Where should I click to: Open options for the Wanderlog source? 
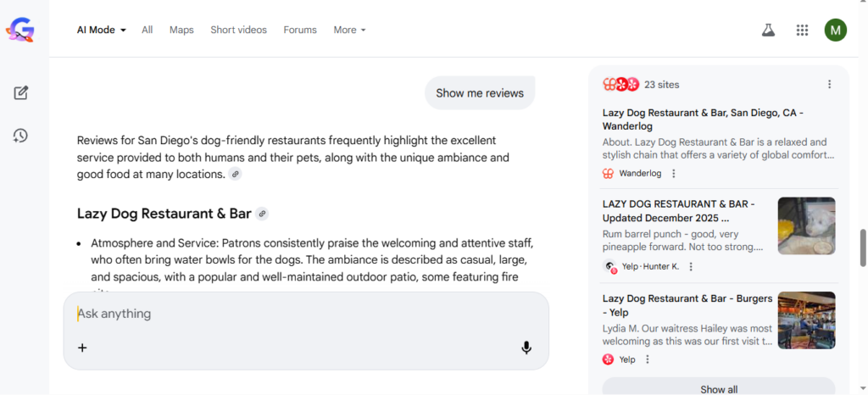click(674, 174)
